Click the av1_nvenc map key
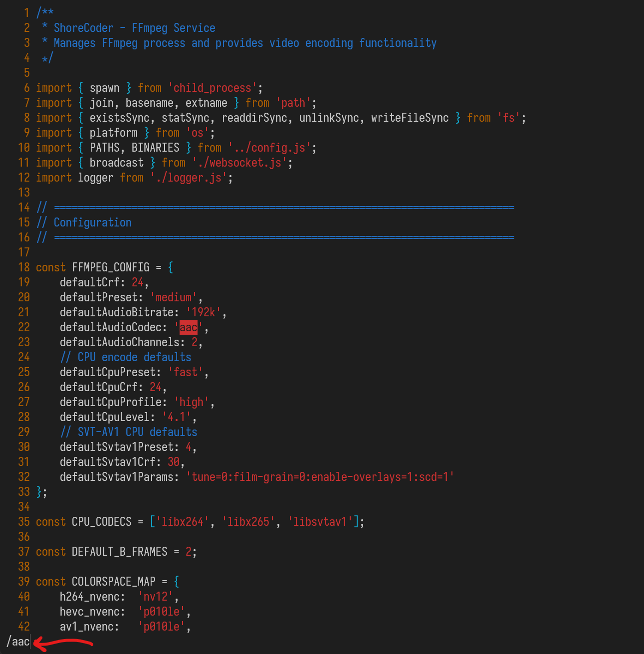 pyautogui.click(x=87, y=627)
